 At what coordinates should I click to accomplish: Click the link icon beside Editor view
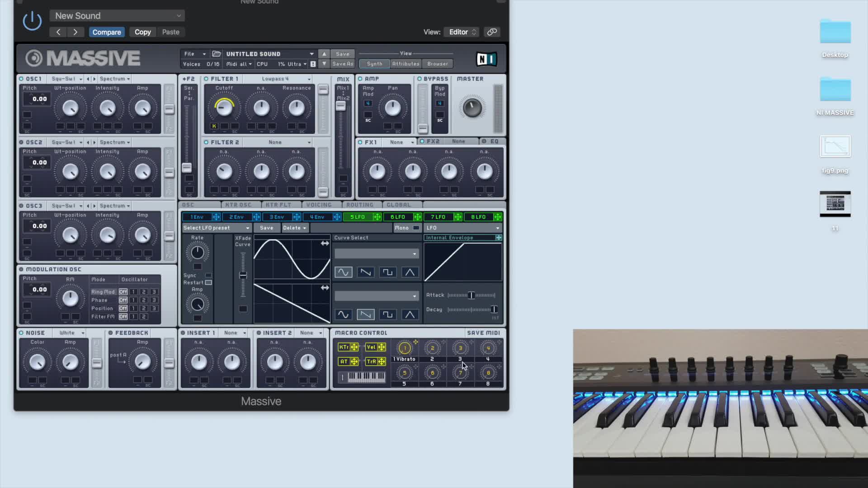(492, 32)
